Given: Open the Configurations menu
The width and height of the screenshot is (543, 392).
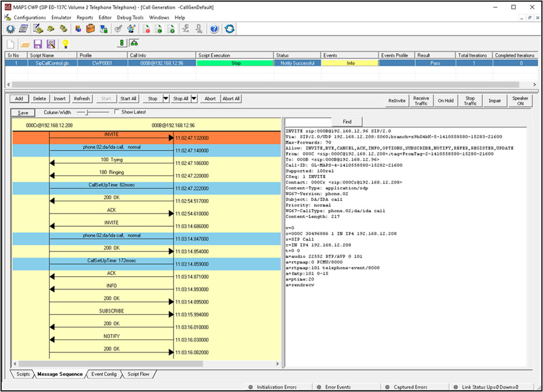Looking at the screenshot, I should pos(30,17).
